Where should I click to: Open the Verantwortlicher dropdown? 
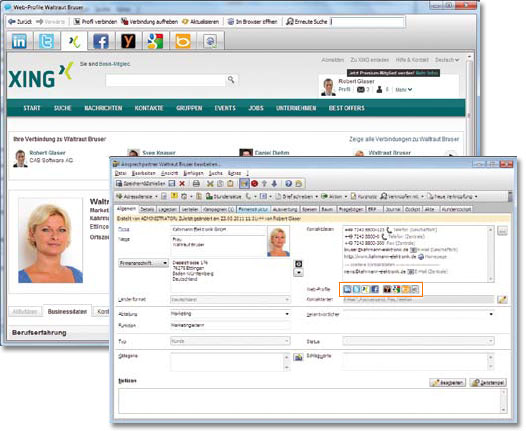418,314
